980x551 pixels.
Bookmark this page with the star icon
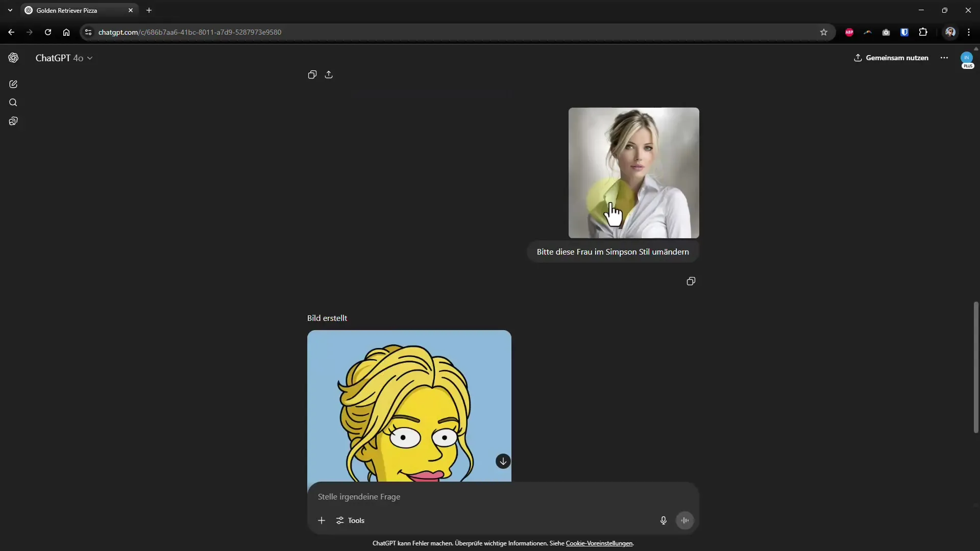tap(824, 32)
